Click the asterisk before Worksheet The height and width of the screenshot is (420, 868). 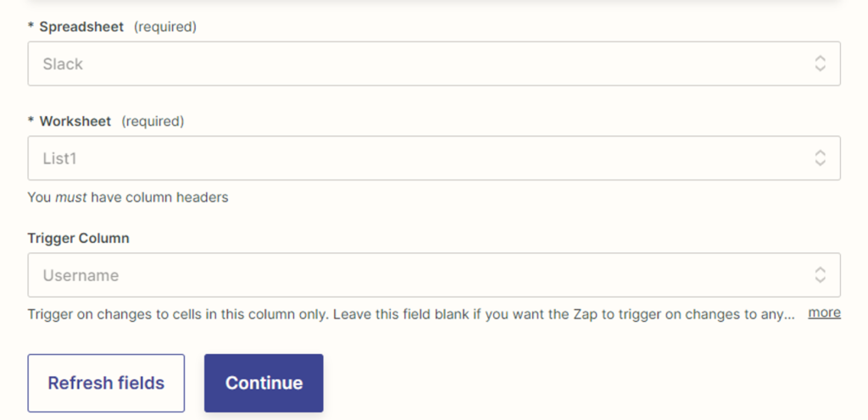pyautogui.click(x=31, y=122)
